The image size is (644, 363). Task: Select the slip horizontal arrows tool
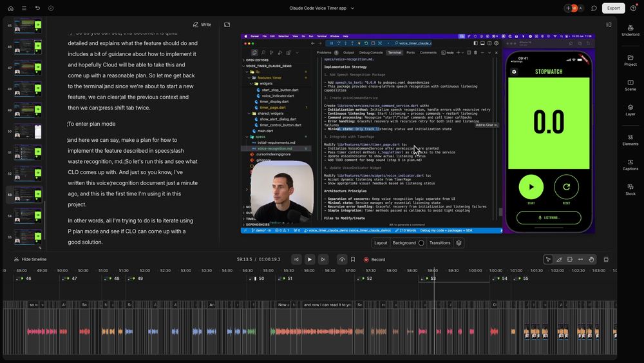click(580, 259)
